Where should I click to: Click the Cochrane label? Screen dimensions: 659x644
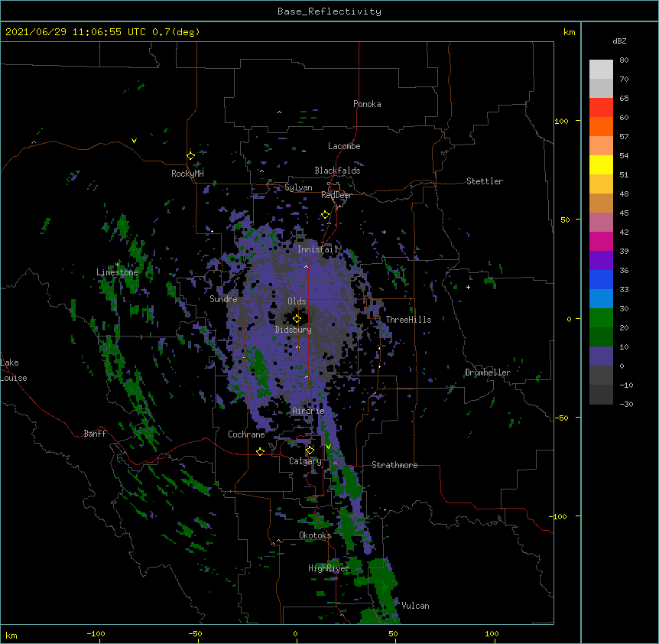point(246,434)
